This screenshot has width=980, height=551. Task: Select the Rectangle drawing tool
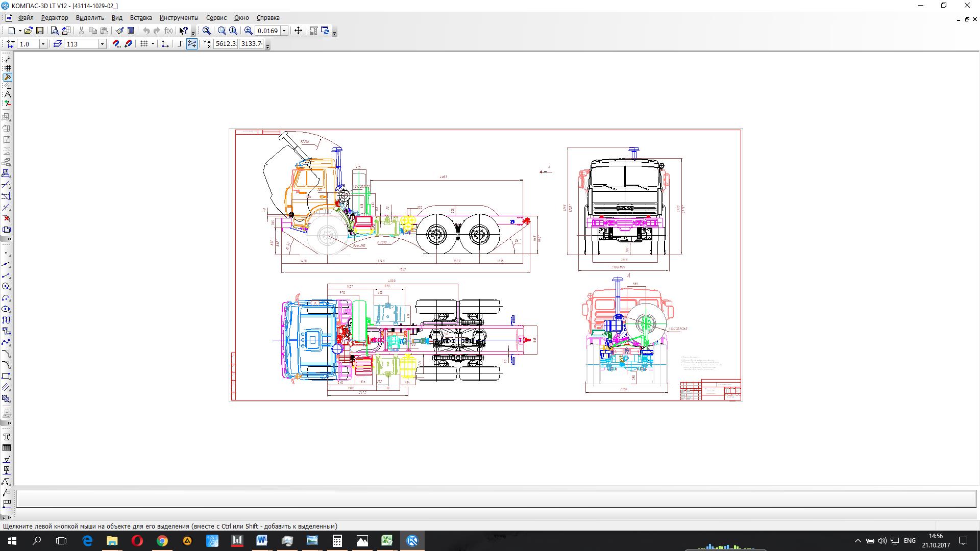[x=6, y=377]
